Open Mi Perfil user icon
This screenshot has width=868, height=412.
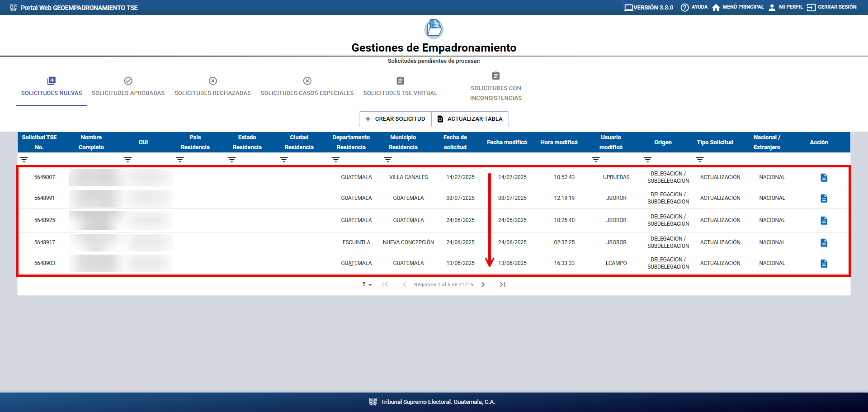click(x=772, y=7)
